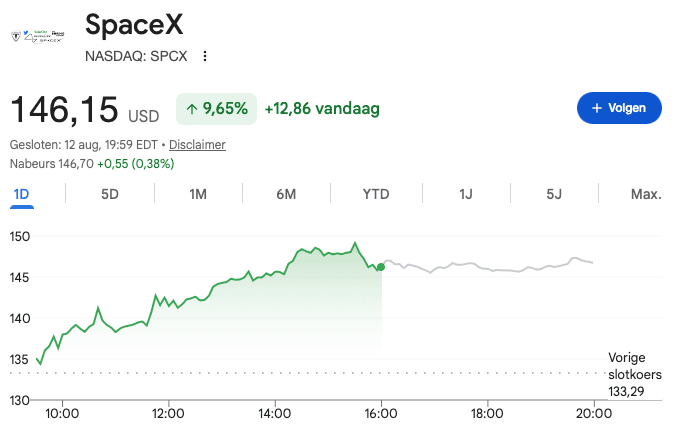Click the NASDAQ: SPCX ticker text
The height and width of the screenshot is (433, 676).
pos(136,56)
